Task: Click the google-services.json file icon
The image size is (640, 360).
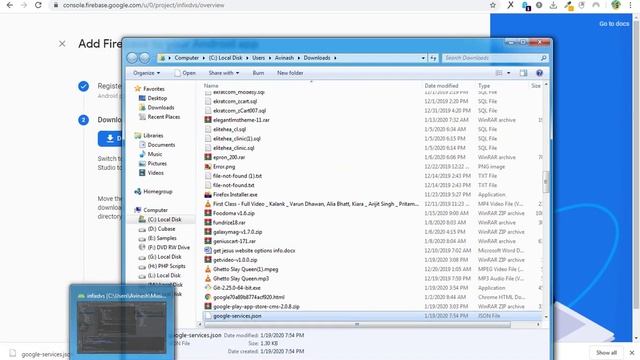Action: pyautogui.click(x=208, y=316)
